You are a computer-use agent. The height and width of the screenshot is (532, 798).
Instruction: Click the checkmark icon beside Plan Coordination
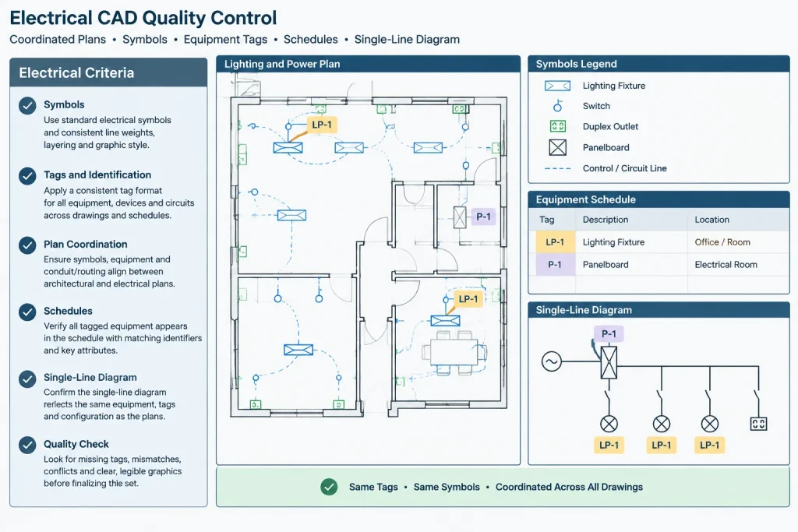pos(27,245)
